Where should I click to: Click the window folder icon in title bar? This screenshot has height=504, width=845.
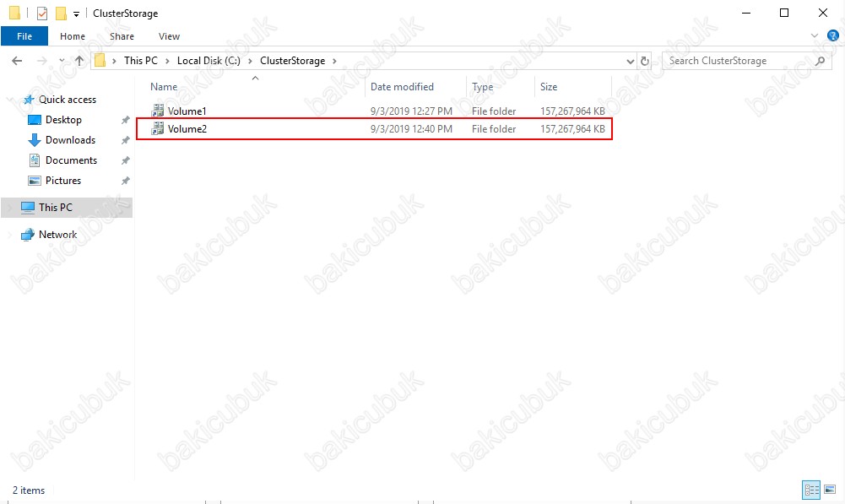tap(14, 13)
